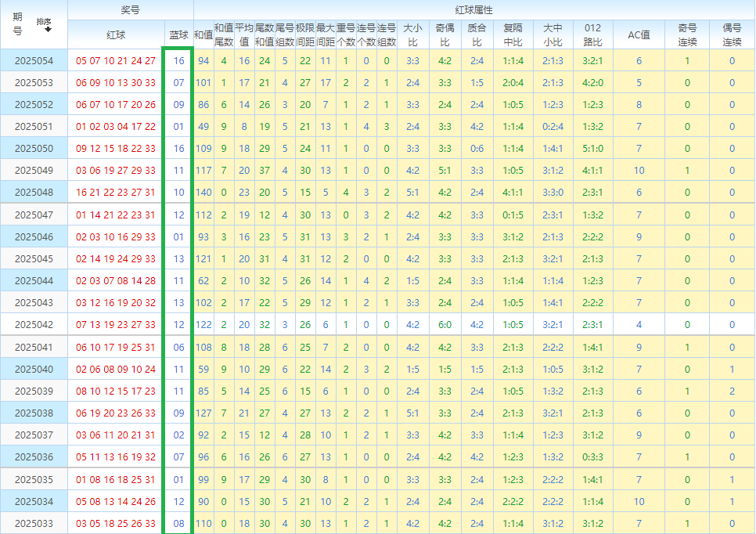Click the 012路比 column header
756x534 pixels.
592,34
